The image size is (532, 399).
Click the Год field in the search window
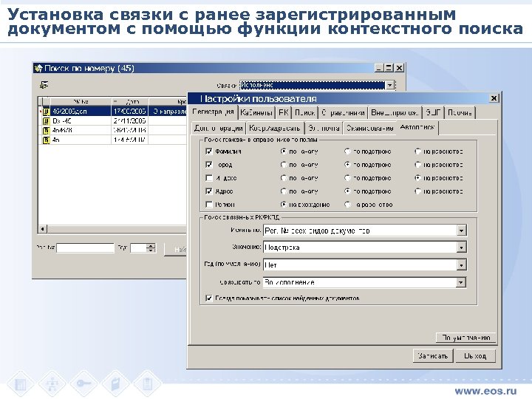[x=138, y=248]
